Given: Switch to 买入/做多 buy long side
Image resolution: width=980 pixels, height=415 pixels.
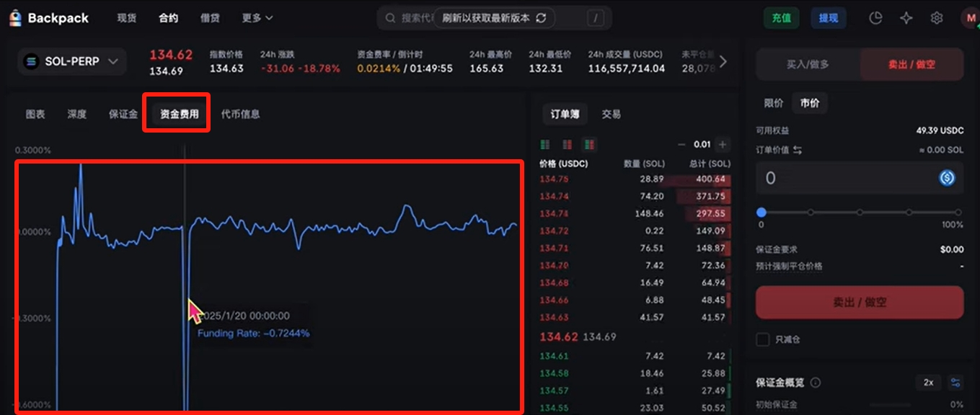Looking at the screenshot, I should 808,65.
